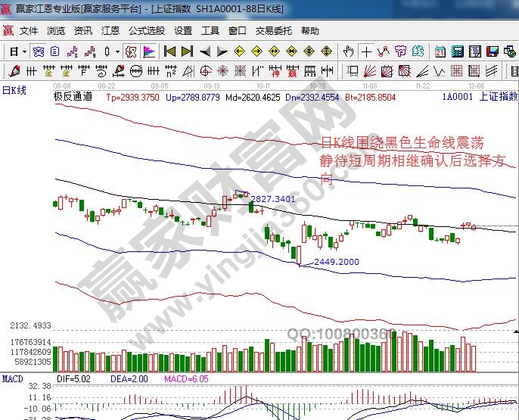Expand the 日 period dropdown arrow
Viewport: 519px width, 420px height.
(24, 52)
